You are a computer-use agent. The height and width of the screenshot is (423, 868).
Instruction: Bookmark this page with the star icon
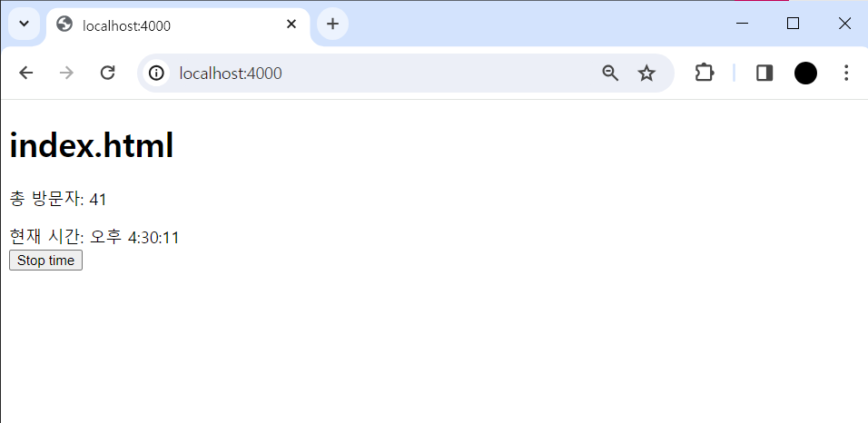coord(646,74)
